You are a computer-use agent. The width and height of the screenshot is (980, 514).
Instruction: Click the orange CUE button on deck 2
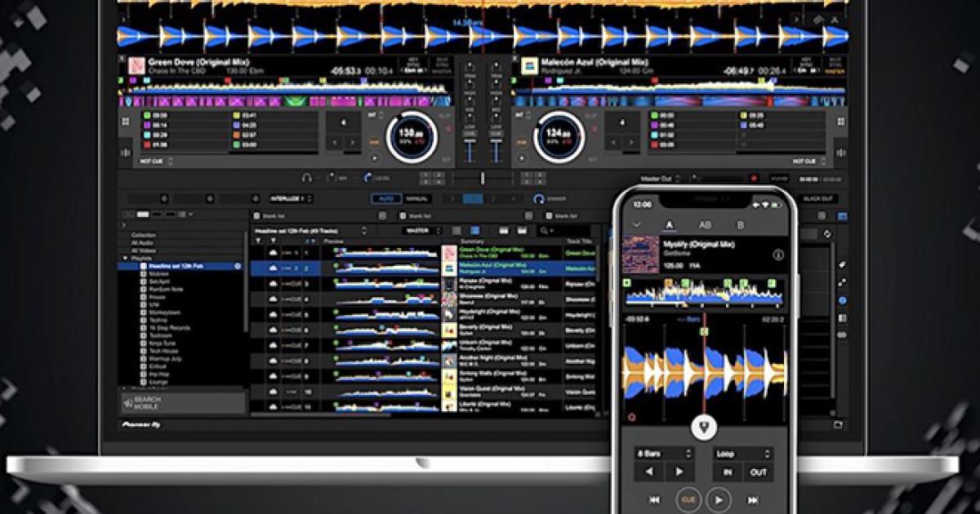(x=520, y=141)
